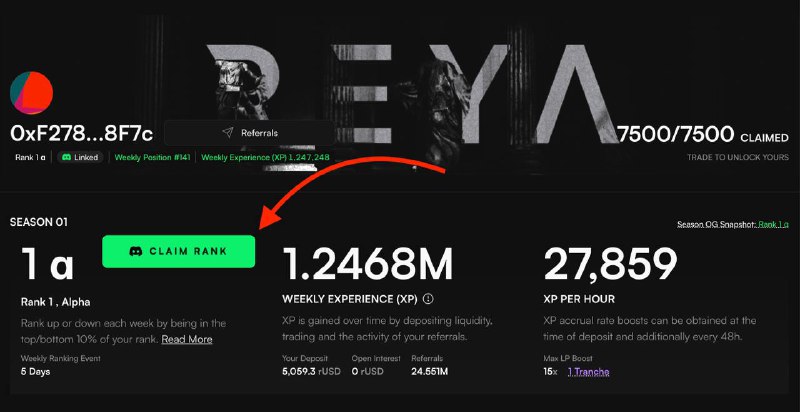This screenshot has width=800, height=412.
Task: Click the Referrals 24.551M stat
Action: 430,366
